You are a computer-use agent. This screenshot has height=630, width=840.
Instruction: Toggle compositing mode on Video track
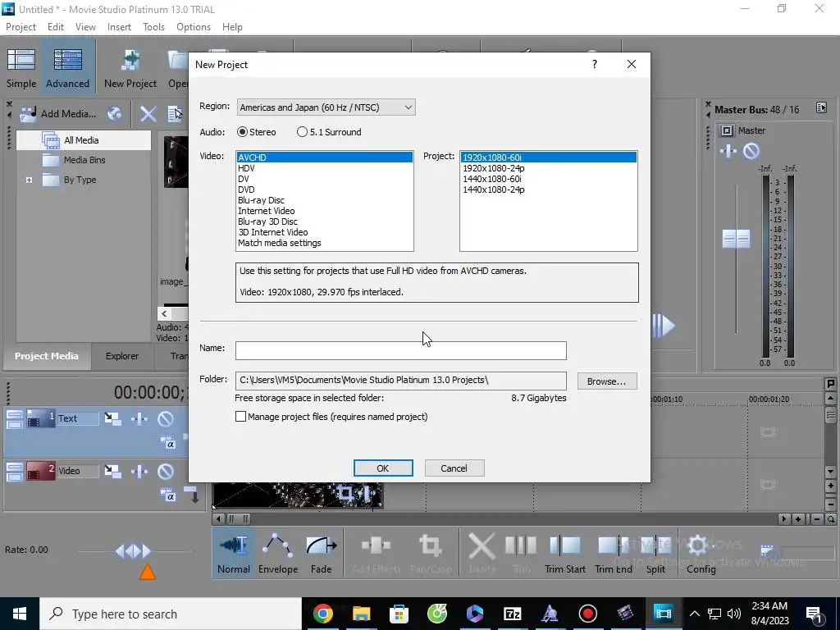click(167, 495)
